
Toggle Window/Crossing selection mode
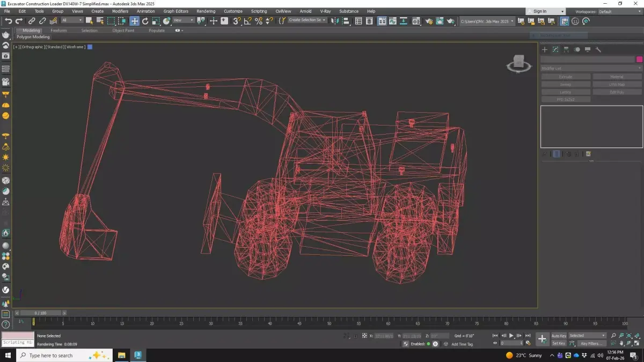122,21
